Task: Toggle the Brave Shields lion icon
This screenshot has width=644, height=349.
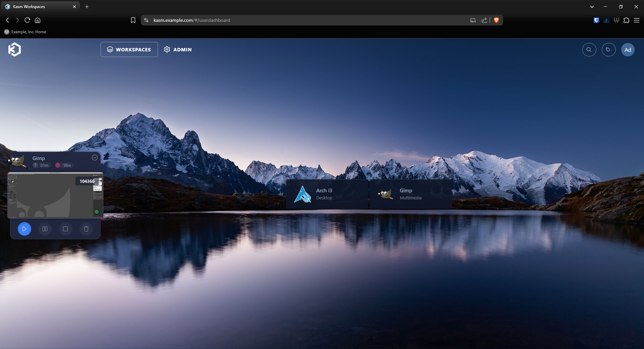Action: 496,20
